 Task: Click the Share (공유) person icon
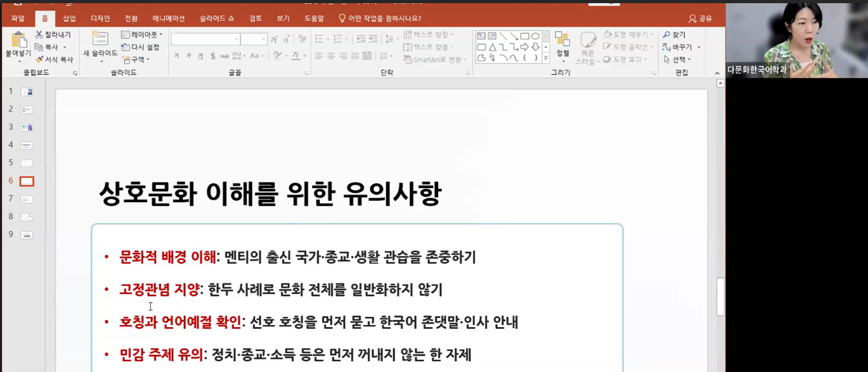point(692,18)
